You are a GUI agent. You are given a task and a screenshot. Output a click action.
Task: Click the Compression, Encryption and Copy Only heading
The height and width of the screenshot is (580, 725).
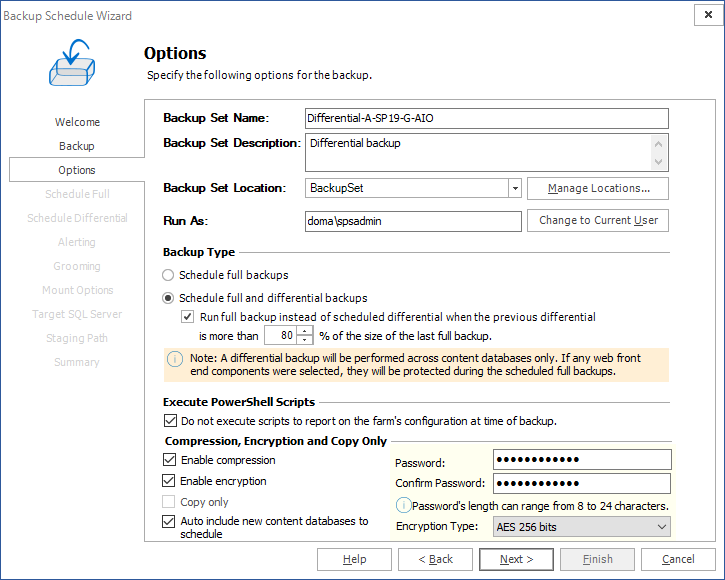(276, 441)
